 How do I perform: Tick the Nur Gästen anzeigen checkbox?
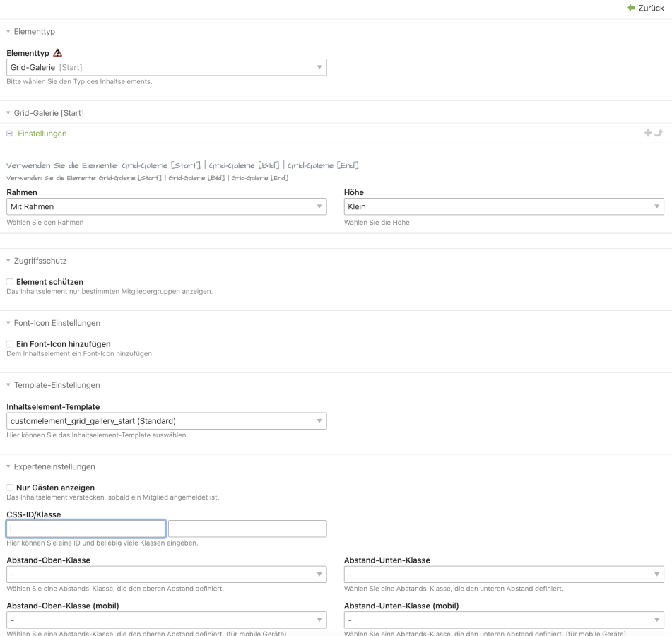[x=10, y=488]
